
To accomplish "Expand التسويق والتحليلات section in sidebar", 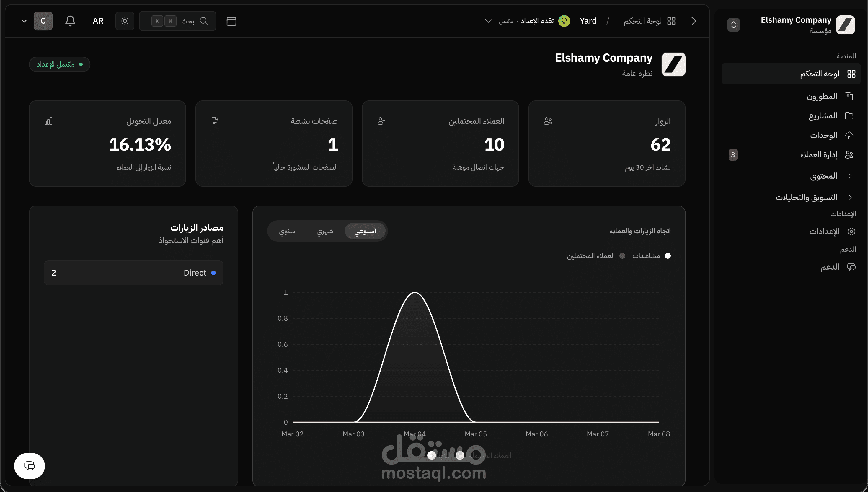I will pos(806,197).
